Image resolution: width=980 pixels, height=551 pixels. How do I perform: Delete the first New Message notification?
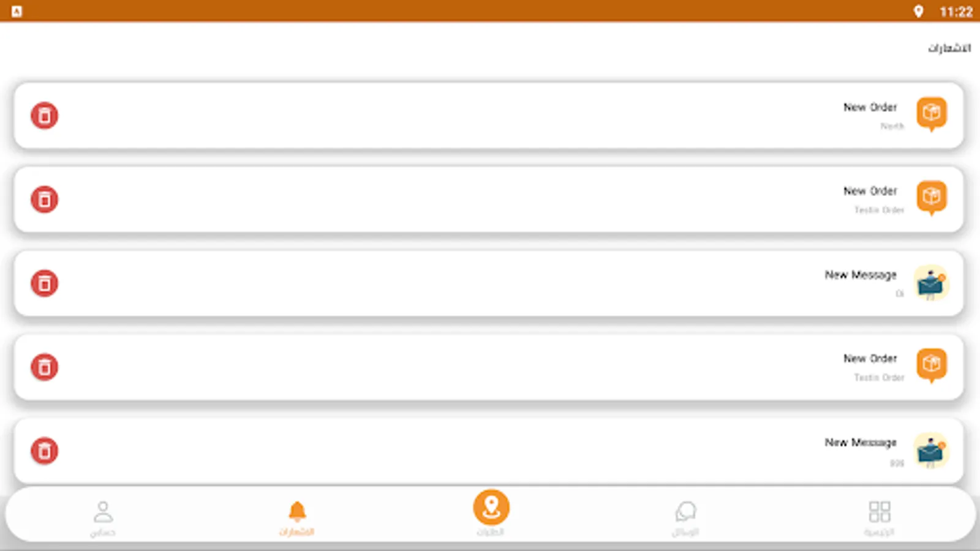pos(45,283)
